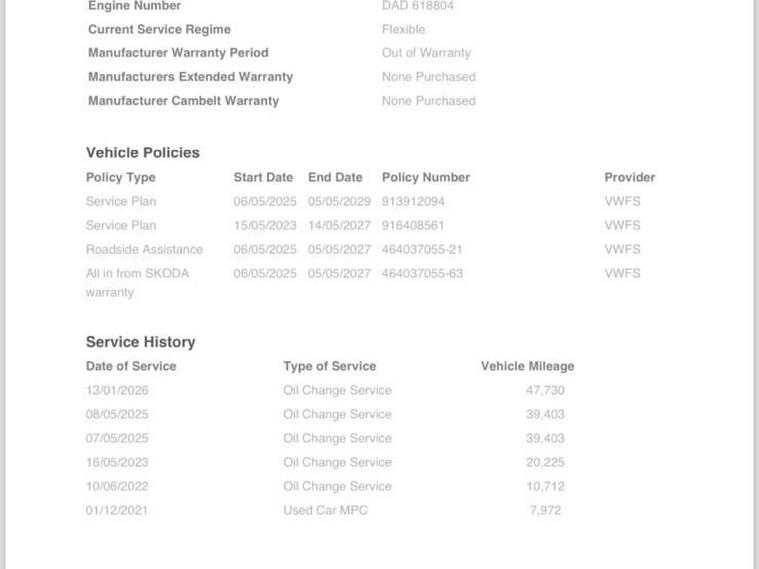The width and height of the screenshot is (759, 569).
Task: Click the Vehicle Mileage column header
Action: click(x=528, y=366)
